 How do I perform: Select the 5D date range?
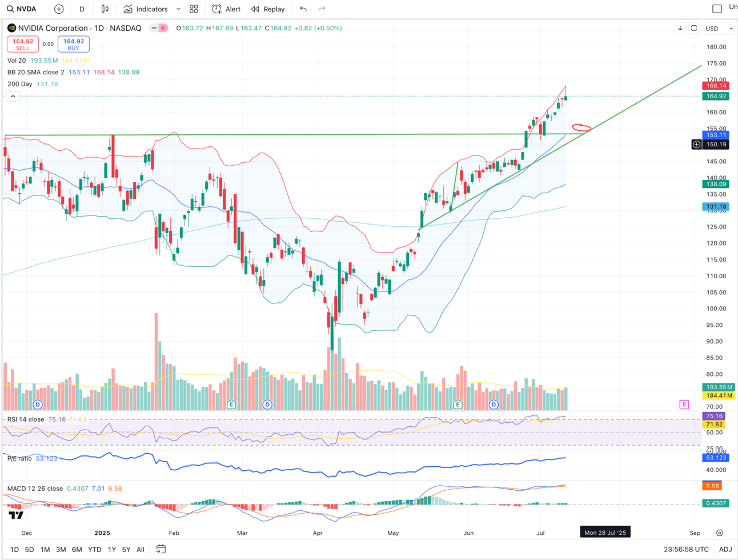pyautogui.click(x=29, y=550)
